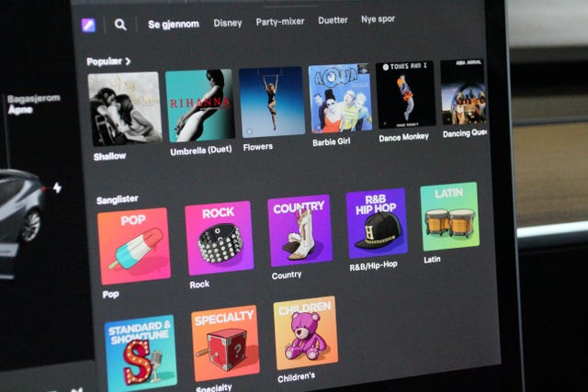The width and height of the screenshot is (588, 392).
Task: Open the Country cowboy boot icon
Action: click(x=300, y=230)
